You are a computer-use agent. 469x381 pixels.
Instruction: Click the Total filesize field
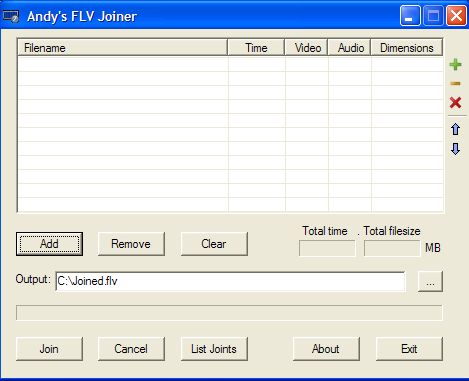(x=392, y=248)
